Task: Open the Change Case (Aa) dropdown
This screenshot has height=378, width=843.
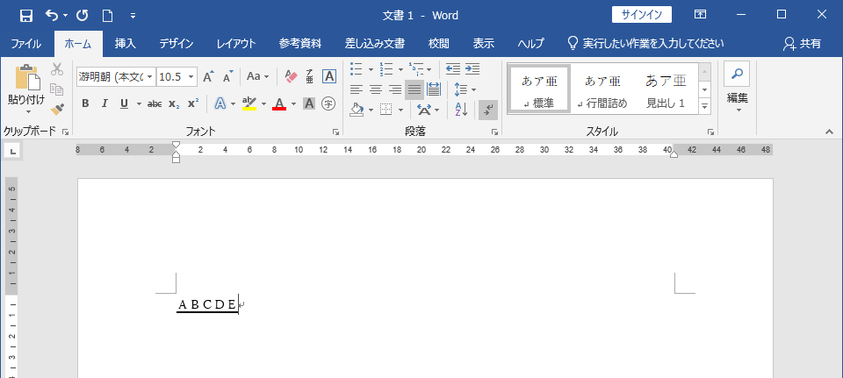Action: coord(258,77)
